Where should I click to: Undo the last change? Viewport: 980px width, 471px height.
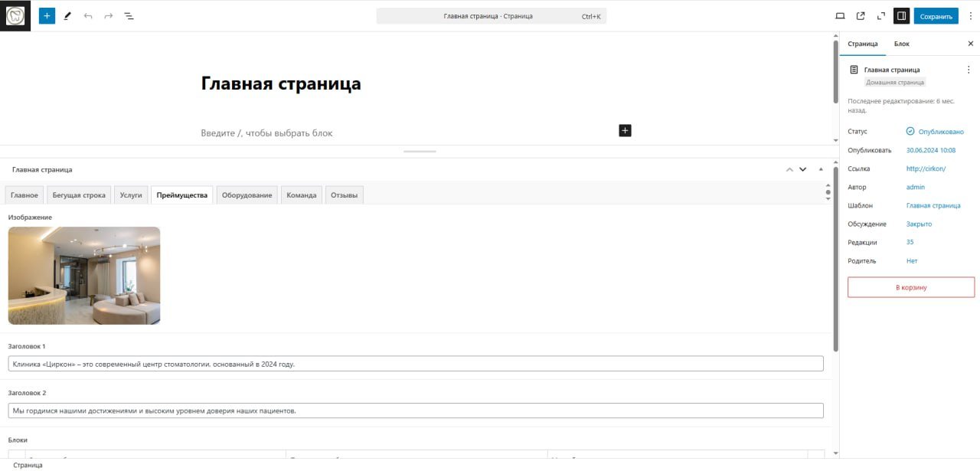point(88,15)
